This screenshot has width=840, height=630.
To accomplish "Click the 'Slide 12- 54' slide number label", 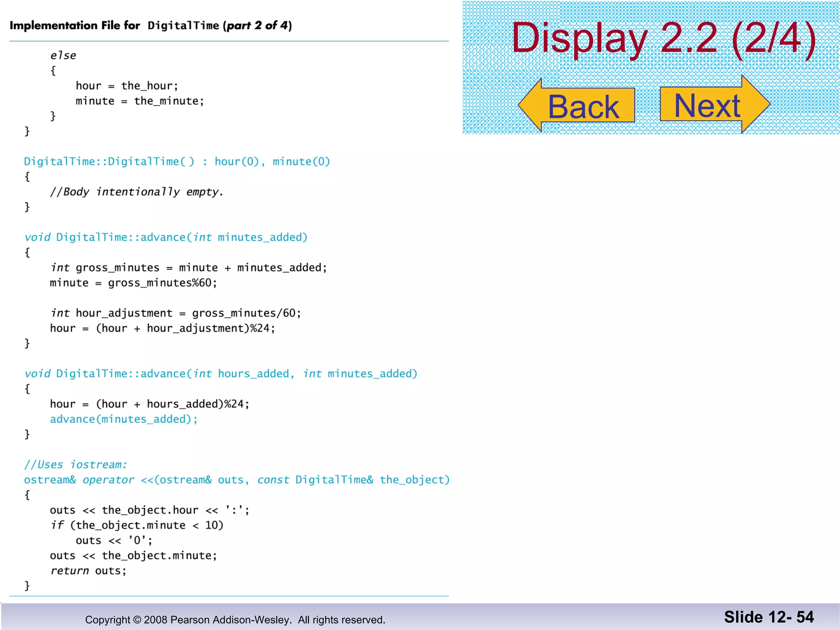I will (x=769, y=617).
